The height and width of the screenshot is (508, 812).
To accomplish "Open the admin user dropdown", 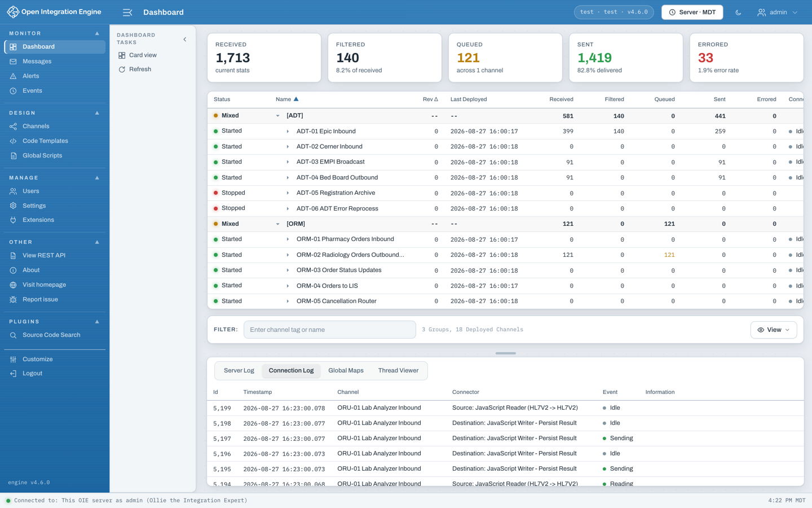I will 778,12.
